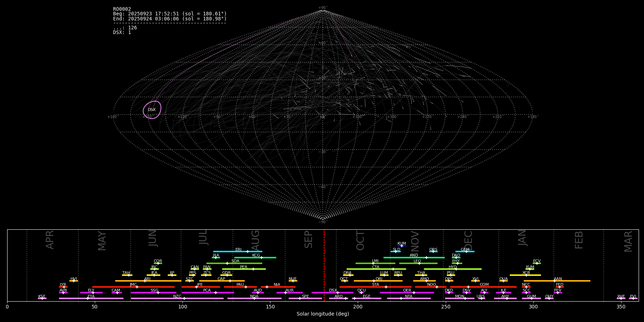Click the KUM shower bar
This screenshot has width=644, height=322.
[x=402, y=246]
